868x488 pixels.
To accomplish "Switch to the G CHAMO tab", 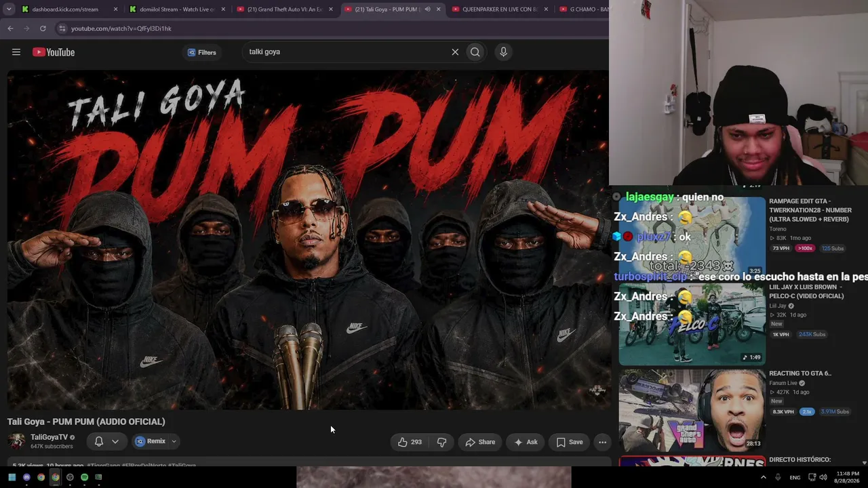I will (583, 9).
